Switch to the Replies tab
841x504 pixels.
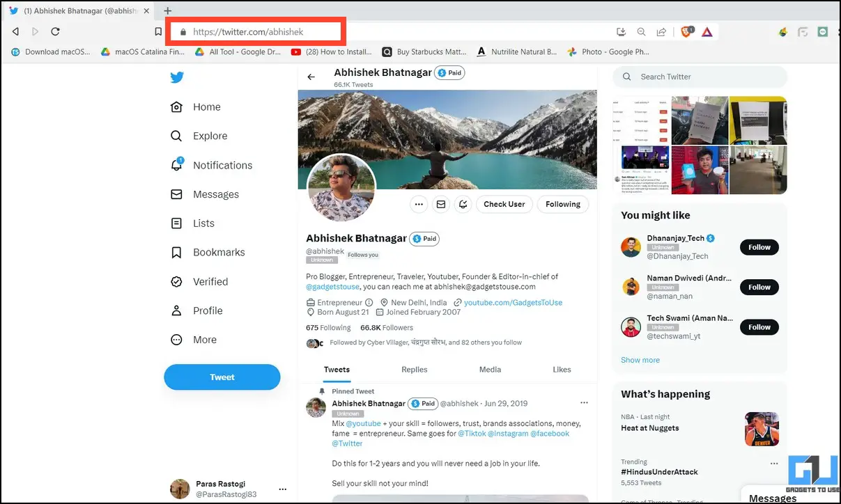(x=415, y=370)
